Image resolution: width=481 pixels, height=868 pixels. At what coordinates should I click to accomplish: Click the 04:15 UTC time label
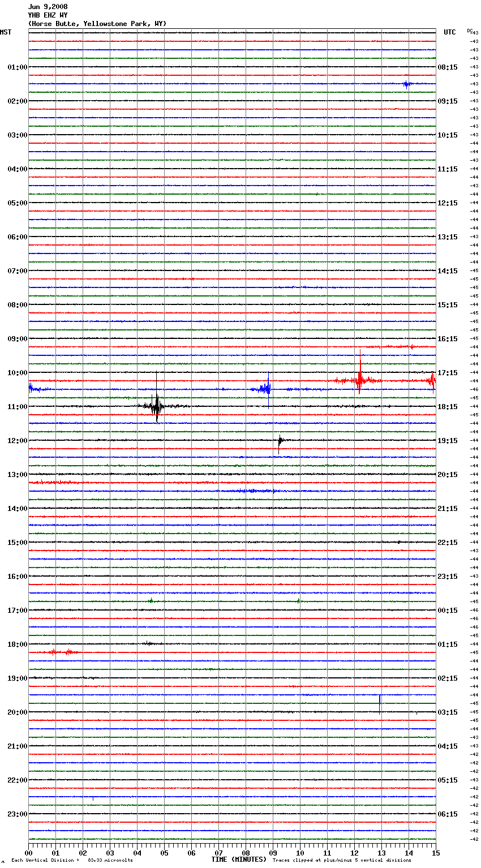pyautogui.click(x=448, y=746)
